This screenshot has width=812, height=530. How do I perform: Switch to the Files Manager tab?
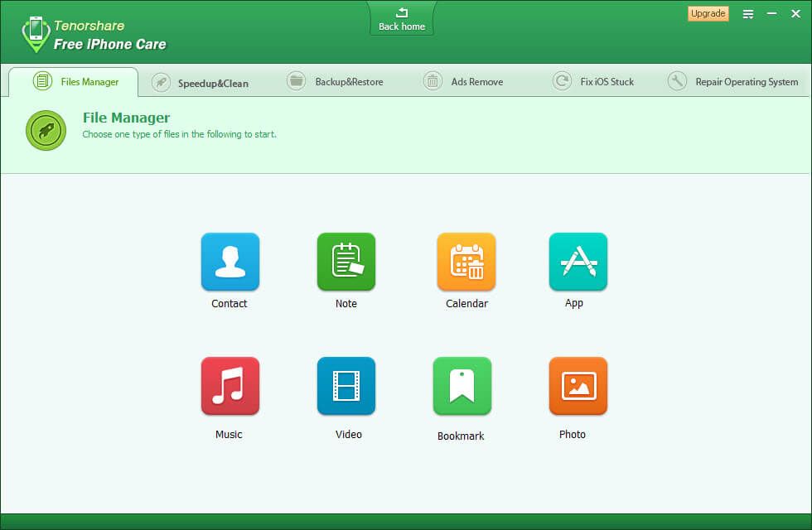click(x=75, y=82)
